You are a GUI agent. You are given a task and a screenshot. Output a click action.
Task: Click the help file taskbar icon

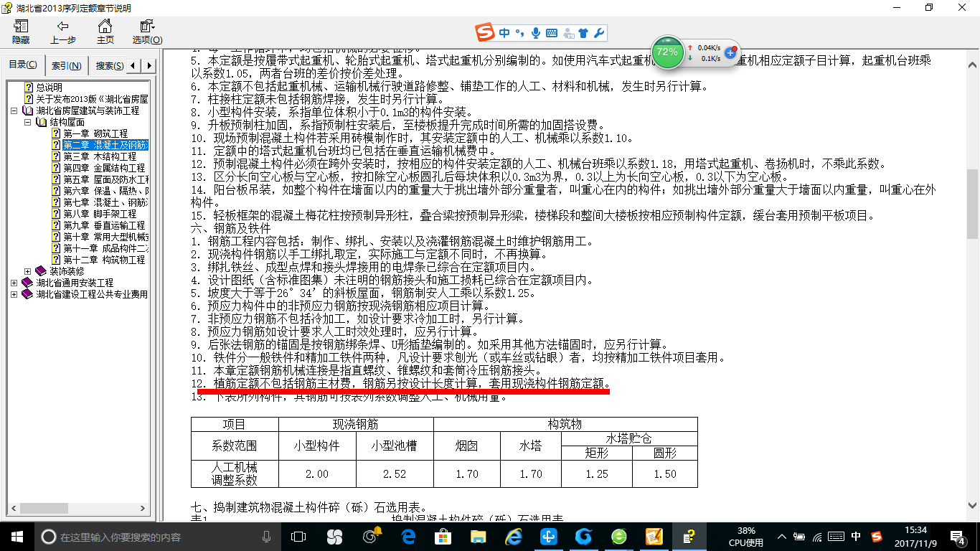pos(688,537)
